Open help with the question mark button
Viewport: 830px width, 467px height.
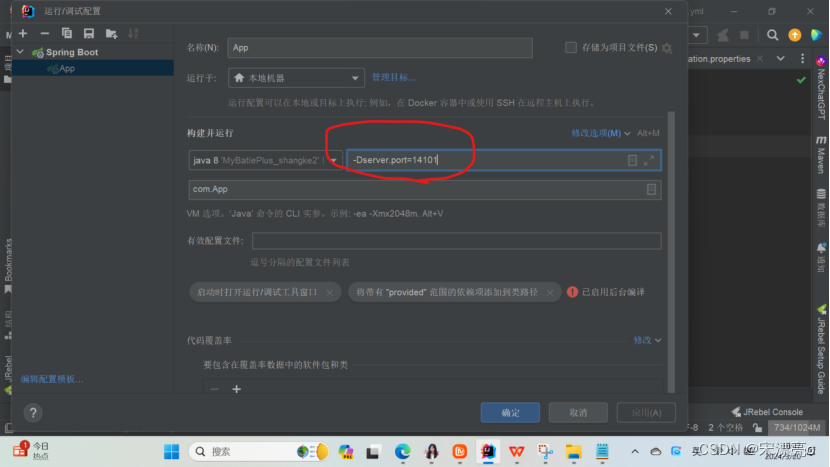click(x=33, y=412)
